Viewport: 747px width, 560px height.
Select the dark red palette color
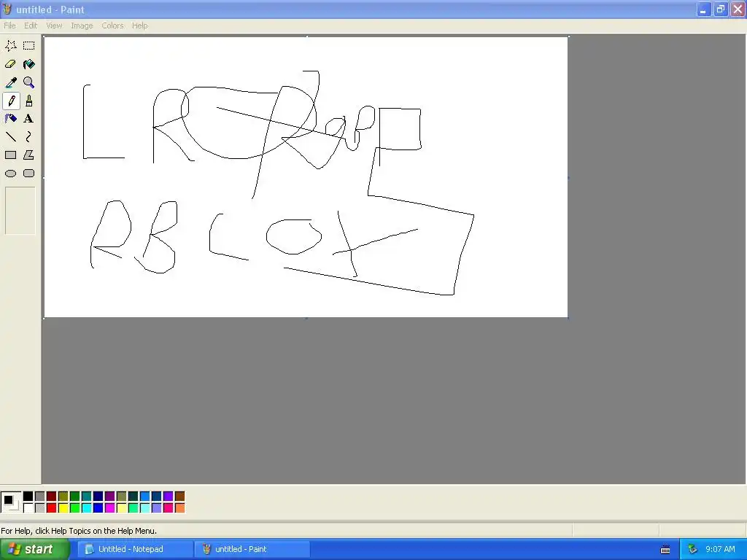pyautogui.click(x=52, y=497)
